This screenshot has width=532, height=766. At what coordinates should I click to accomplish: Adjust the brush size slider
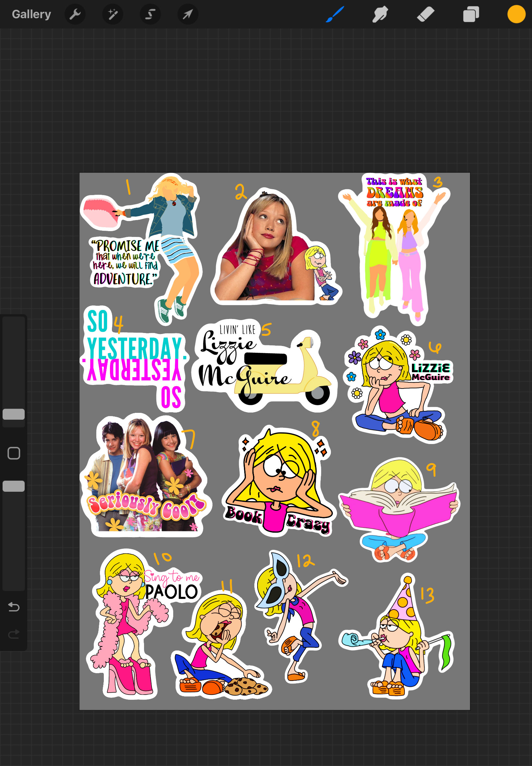[x=13, y=414]
